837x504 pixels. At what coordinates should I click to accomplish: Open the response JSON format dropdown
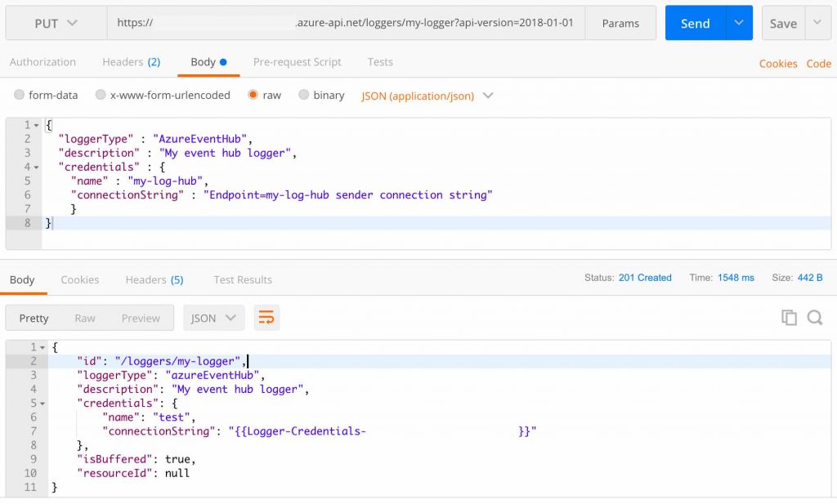pyautogui.click(x=213, y=318)
